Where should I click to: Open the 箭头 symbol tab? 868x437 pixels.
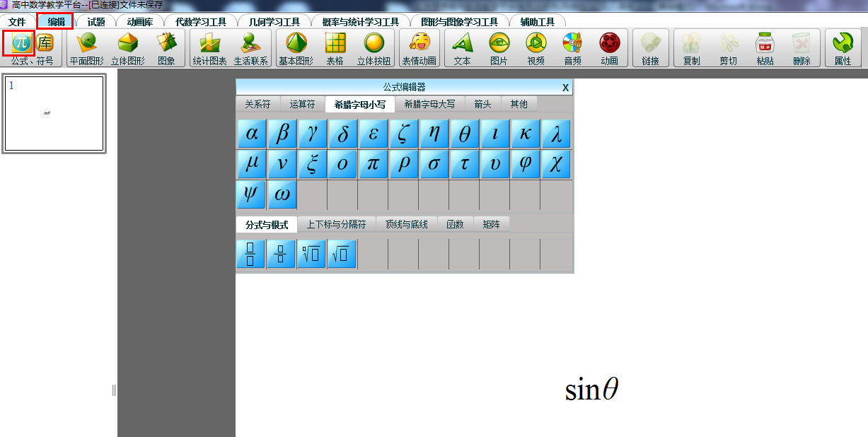coord(482,104)
